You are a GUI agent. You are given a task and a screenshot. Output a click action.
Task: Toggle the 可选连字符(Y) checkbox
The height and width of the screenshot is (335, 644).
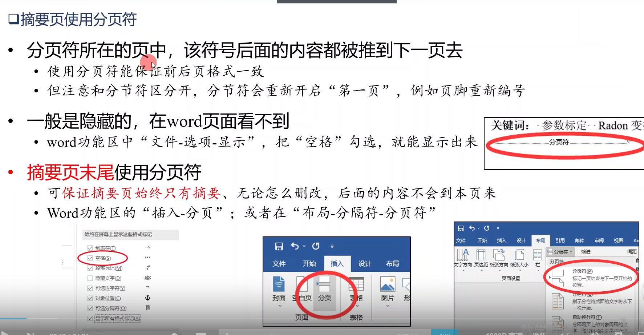coord(90,288)
